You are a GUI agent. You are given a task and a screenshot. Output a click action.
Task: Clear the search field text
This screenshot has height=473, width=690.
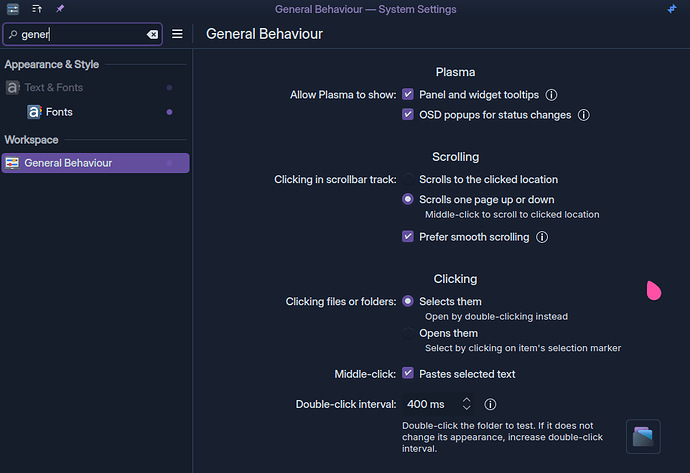click(152, 34)
